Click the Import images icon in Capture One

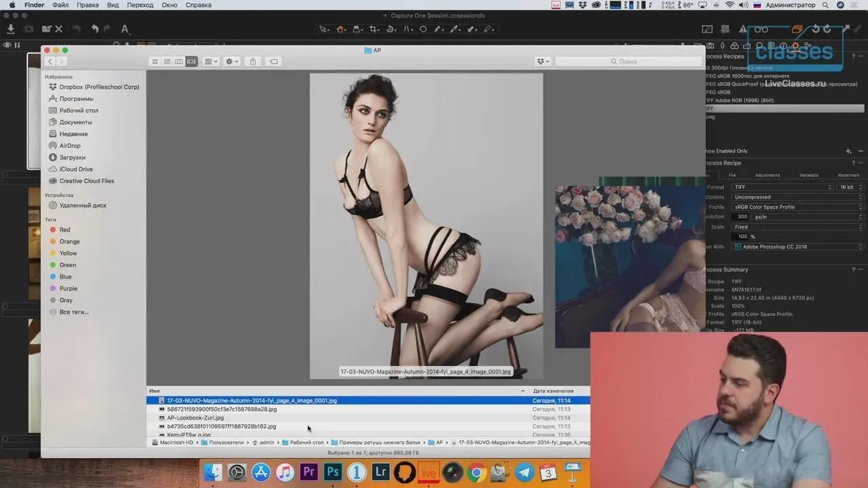pos(10,29)
